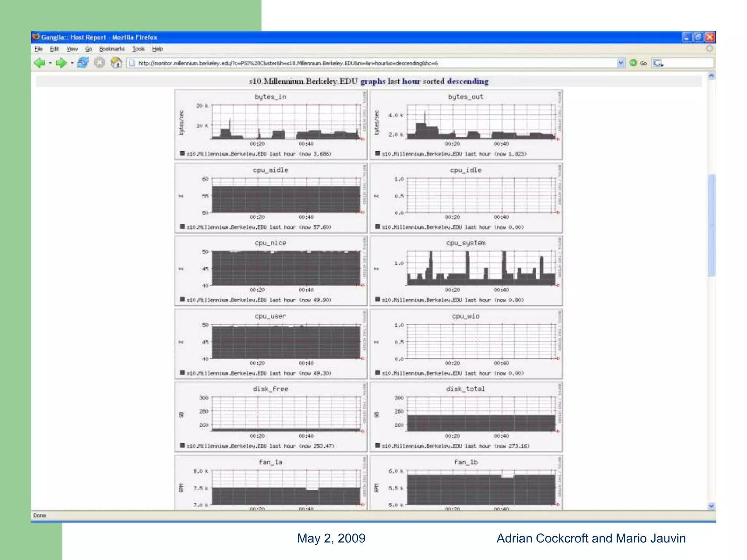The width and height of the screenshot is (747, 560).
Task: Open the View menu
Action: pos(72,49)
